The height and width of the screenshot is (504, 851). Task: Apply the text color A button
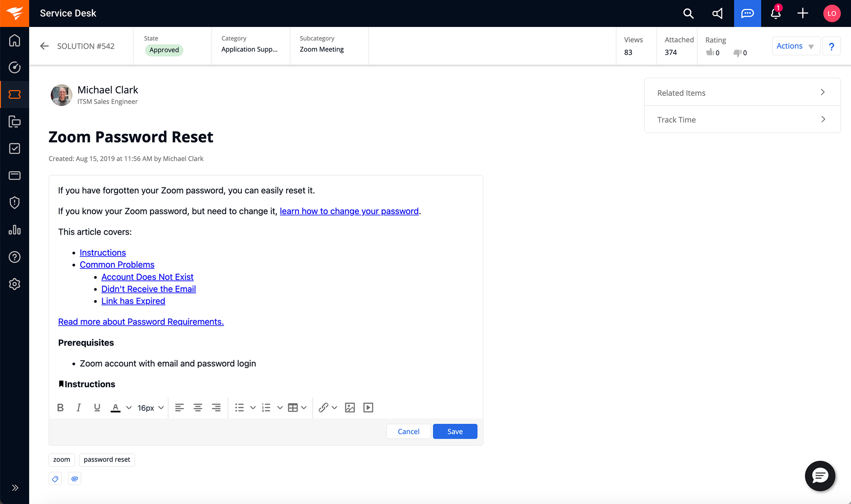pyautogui.click(x=116, y=408)
